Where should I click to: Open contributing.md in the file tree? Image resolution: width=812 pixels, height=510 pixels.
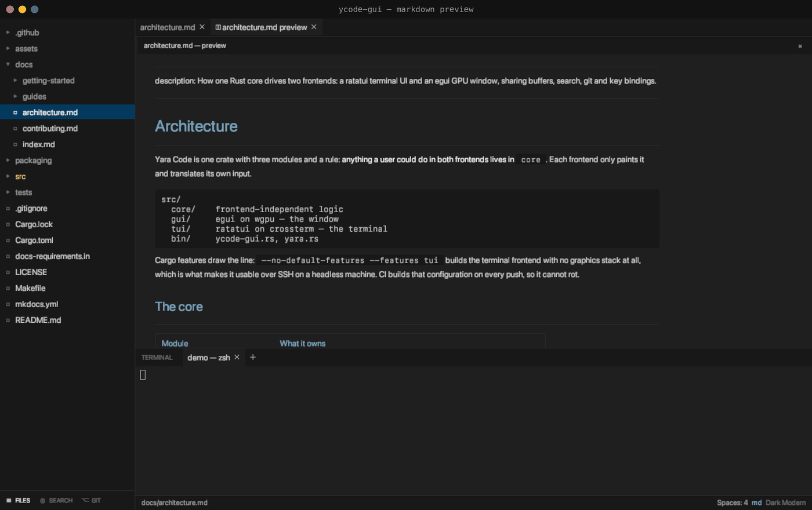(x=67, y=129)
